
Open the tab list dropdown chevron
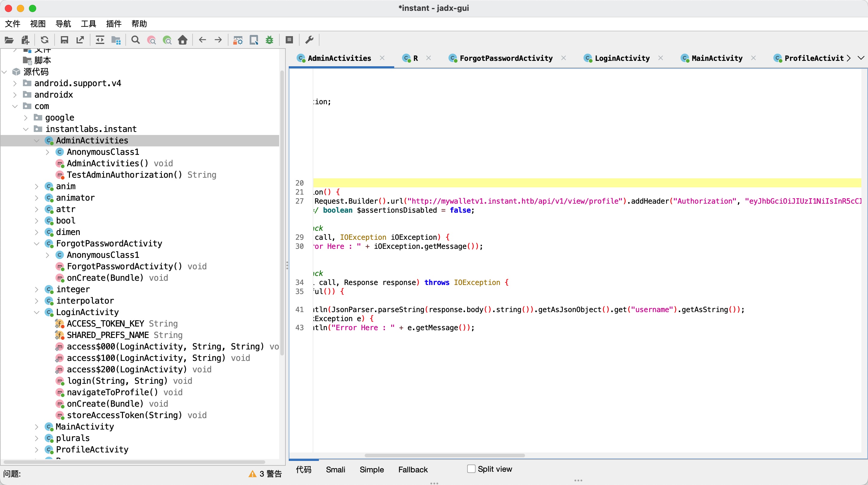point(860,58)
